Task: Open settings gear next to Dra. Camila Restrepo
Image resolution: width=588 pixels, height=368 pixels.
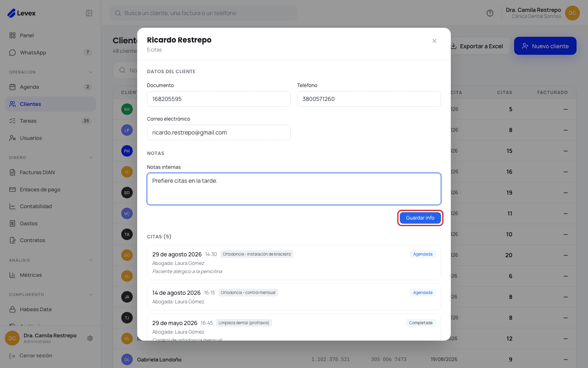Action: click(x=90, y=338)
